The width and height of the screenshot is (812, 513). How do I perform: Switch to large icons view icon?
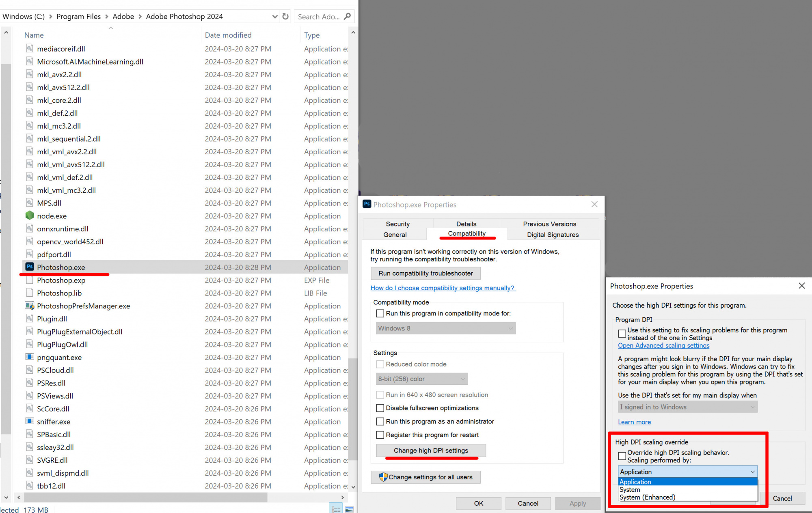349,509
